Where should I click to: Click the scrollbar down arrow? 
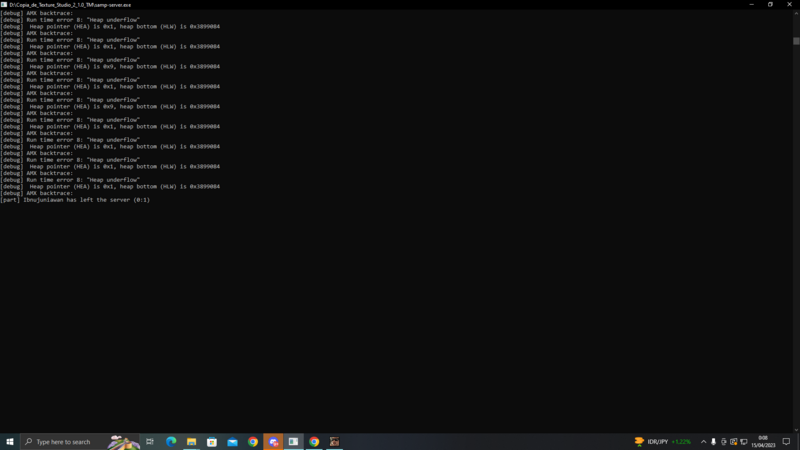[x=796, y=430]
